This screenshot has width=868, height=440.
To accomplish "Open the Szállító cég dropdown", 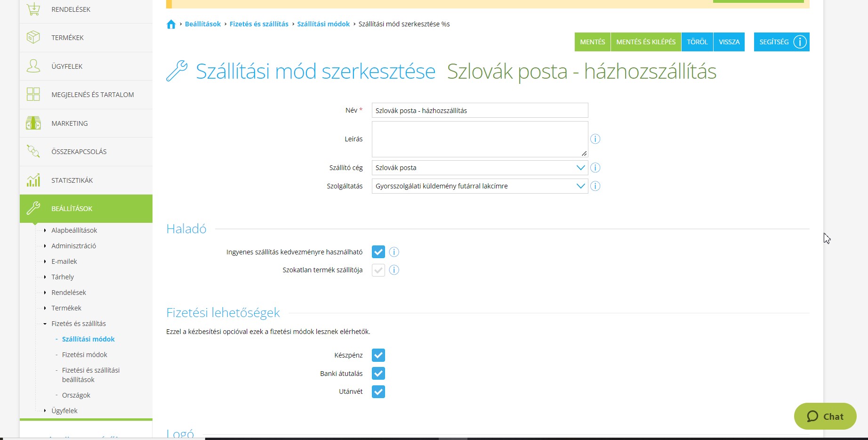I will click(480, 168).
